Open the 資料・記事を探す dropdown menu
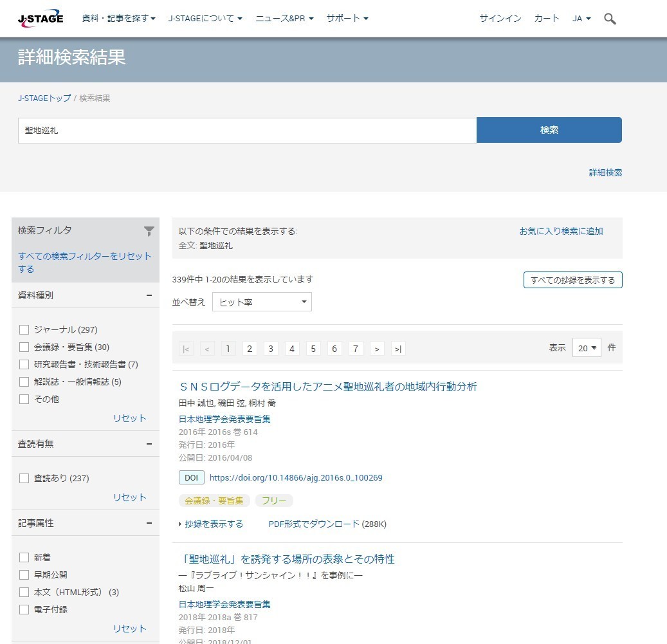Image resolution: width=667 pixels, height=644 pixels. 119,18
